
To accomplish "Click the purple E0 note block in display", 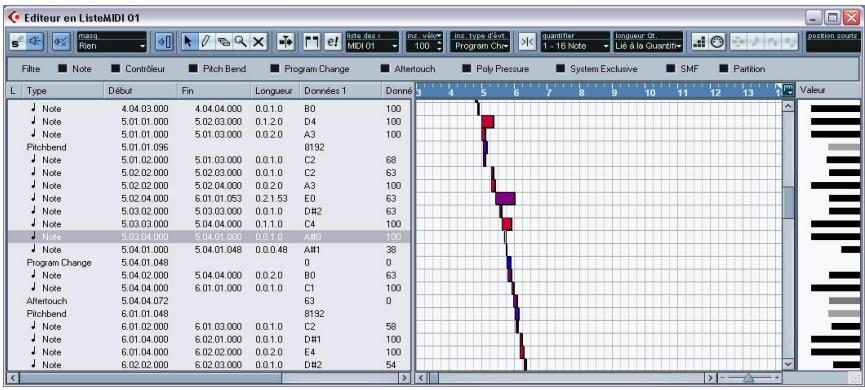I will click(x=505, y=199).
